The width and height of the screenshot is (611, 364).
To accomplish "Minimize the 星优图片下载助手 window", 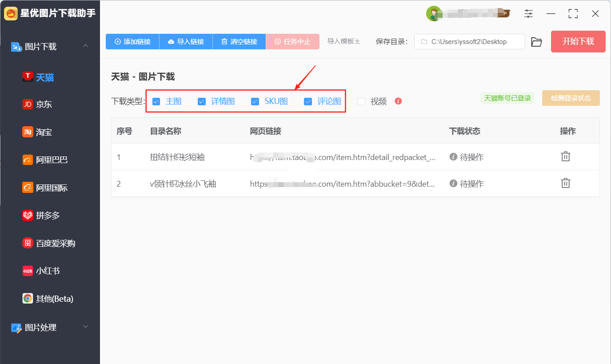I will tap(551, 14).
